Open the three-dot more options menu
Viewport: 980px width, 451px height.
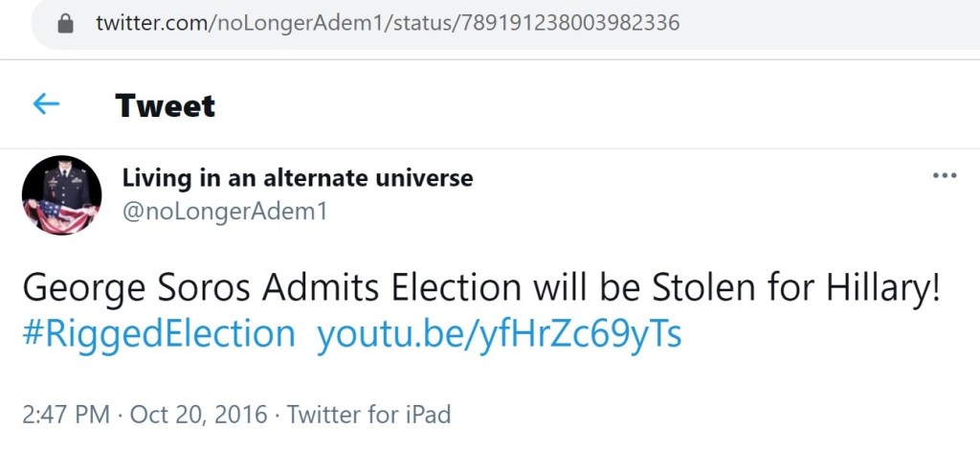click(x=944, y=176)
